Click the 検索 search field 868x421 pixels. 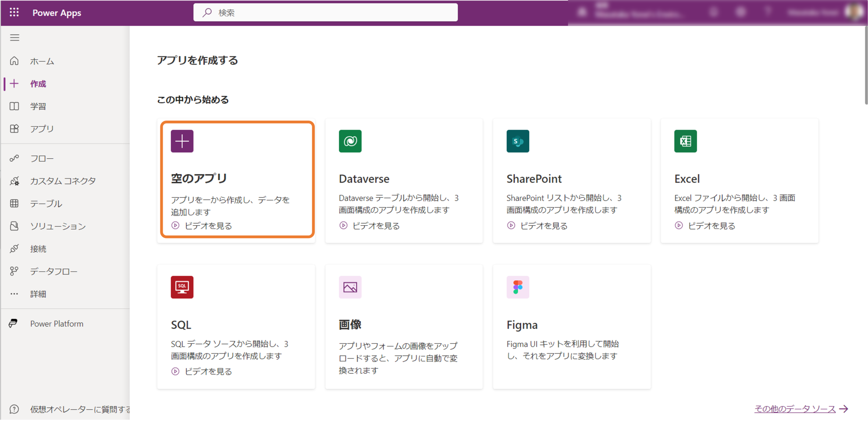coord(326,13)
